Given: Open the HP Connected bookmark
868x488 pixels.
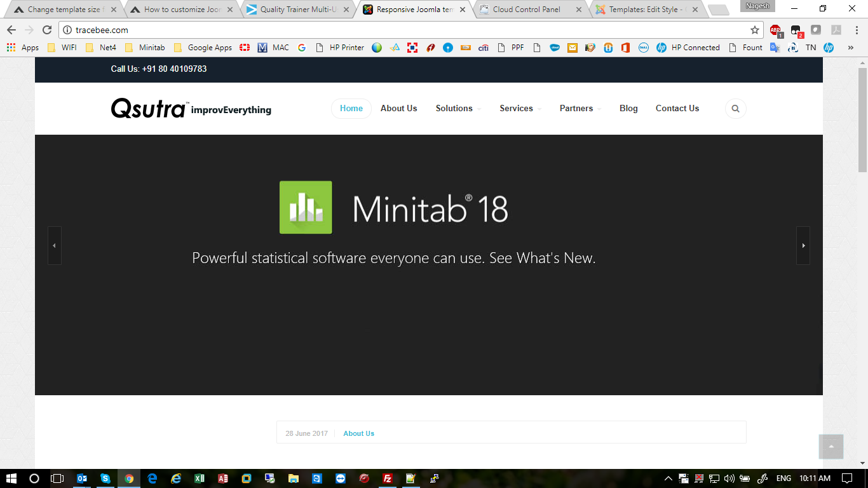Looking at the screenshot, I should point(688,48).
